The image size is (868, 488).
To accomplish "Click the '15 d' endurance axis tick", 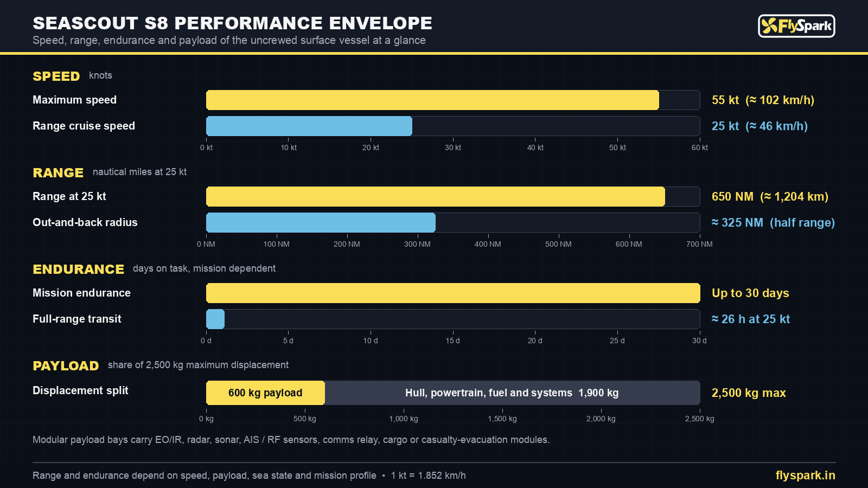I will point(453,341).
